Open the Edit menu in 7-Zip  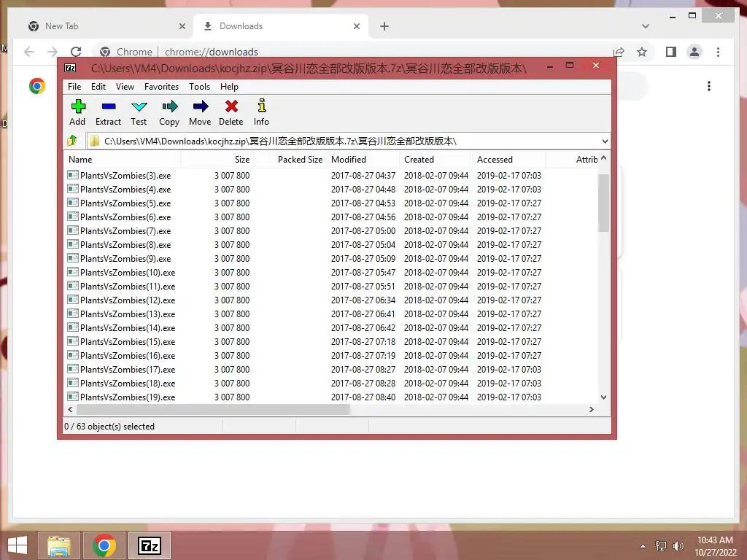[x=98, y=87]
